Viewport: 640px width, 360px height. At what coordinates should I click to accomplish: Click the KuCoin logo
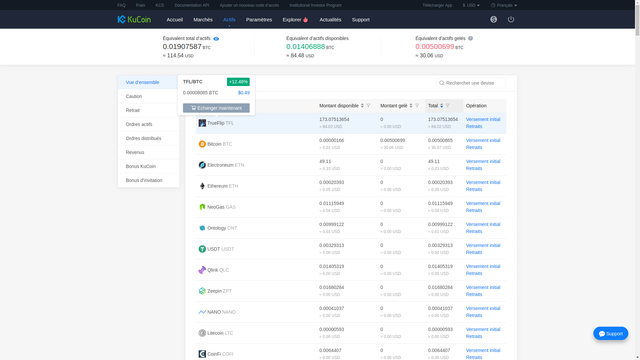click(x=134, y=19)
